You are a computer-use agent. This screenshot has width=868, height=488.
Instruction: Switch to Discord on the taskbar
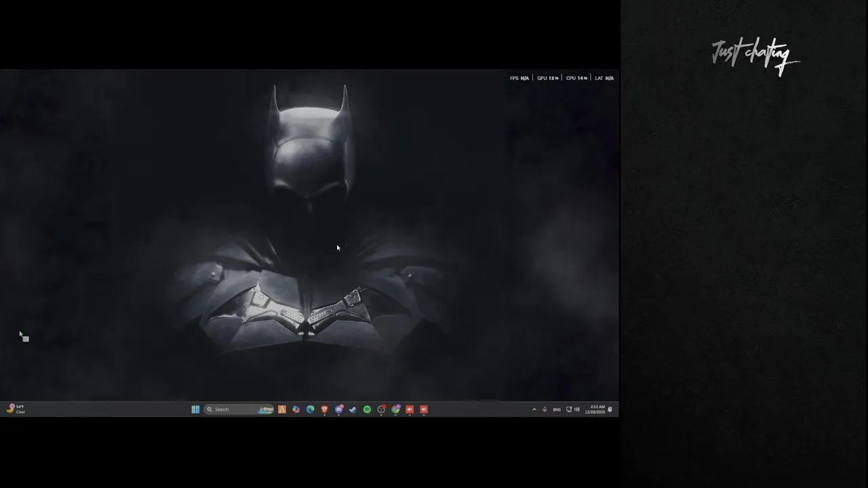click(x=338, y=409)
